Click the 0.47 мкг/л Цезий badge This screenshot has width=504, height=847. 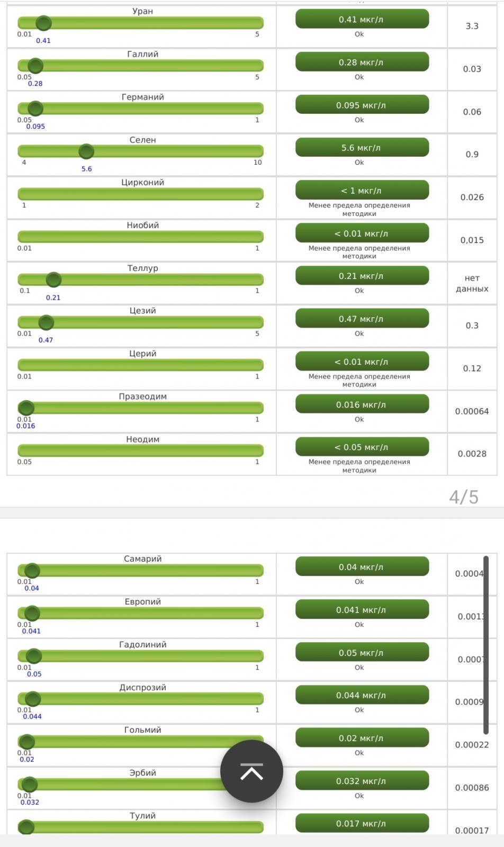[362, 319]
